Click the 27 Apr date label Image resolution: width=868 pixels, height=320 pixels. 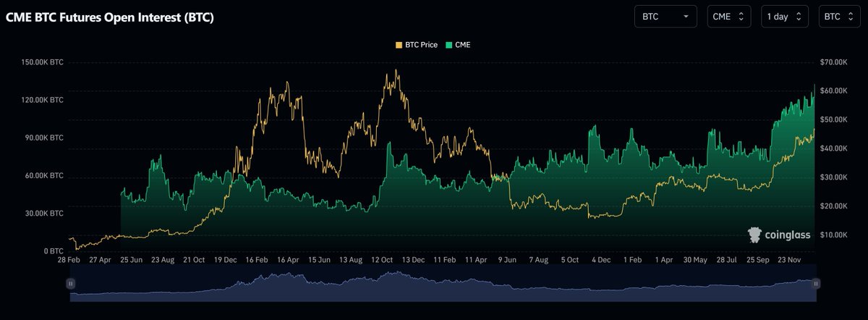click(x=99, y=259)
